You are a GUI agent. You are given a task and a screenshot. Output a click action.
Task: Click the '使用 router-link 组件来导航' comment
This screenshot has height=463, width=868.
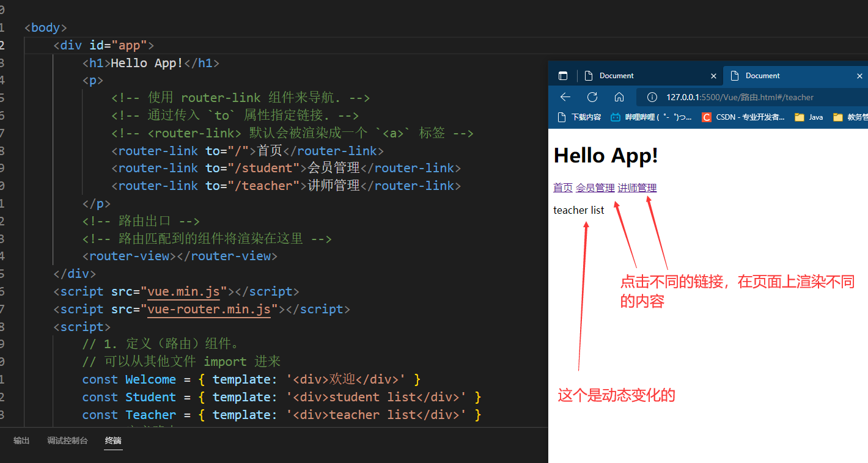tap(241, 98)
